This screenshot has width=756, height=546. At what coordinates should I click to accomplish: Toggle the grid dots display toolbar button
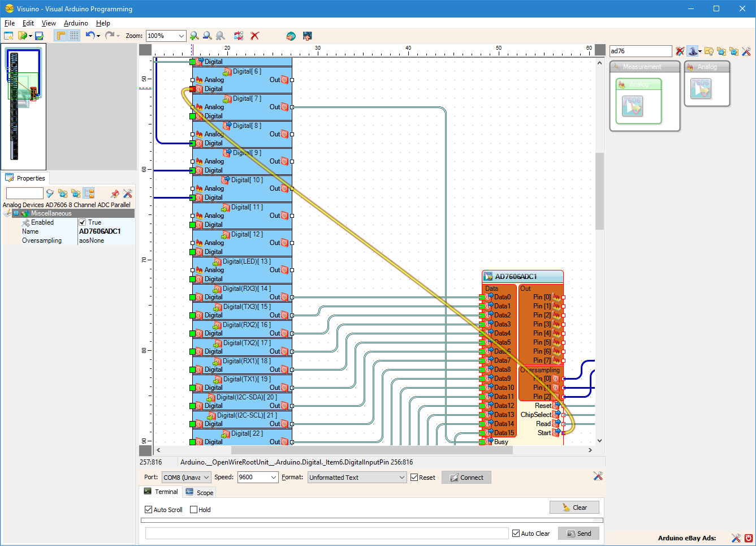point(75,36)
